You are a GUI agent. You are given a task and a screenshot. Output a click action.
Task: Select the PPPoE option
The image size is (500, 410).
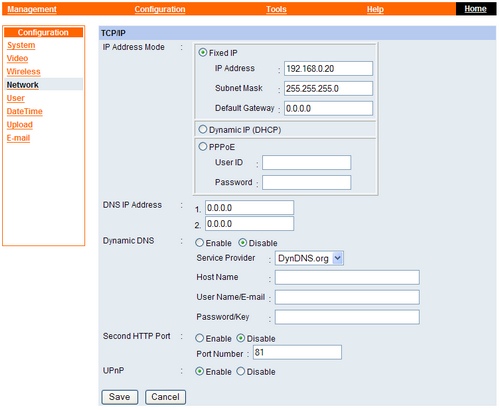pos(203,147)
